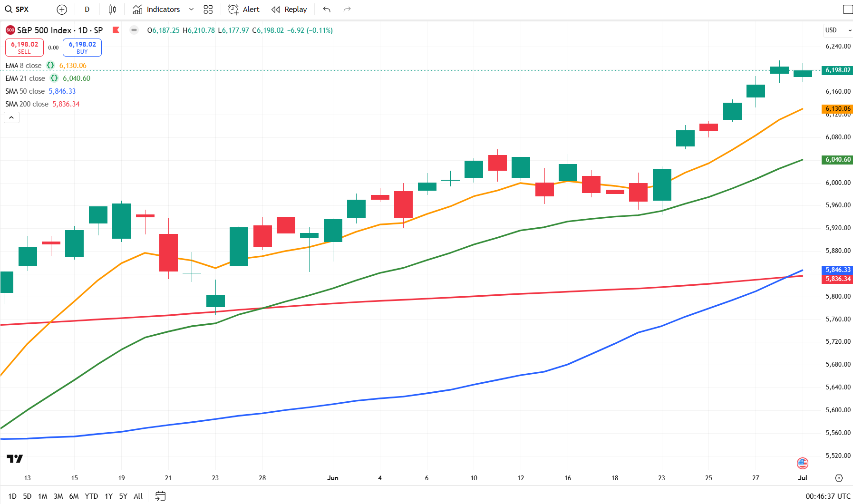
Task: Click the 6,198.02 BUY button
Action: (82, 48)
